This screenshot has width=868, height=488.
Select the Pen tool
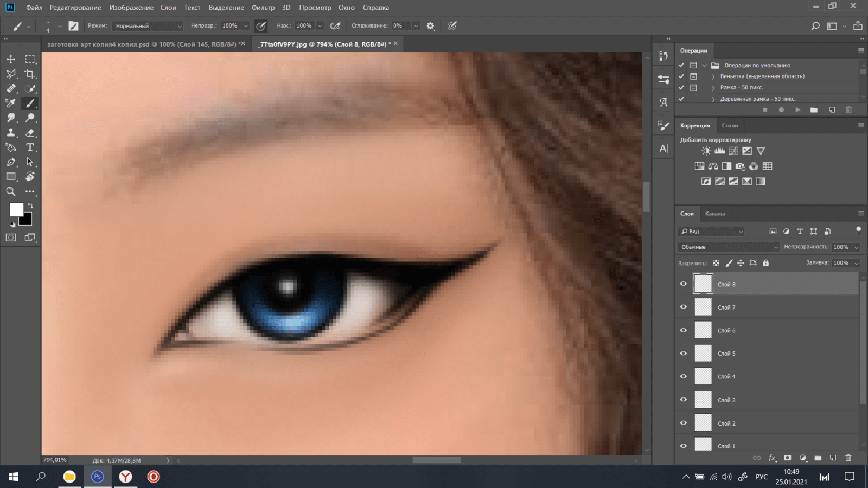click(x=11, y=162)
